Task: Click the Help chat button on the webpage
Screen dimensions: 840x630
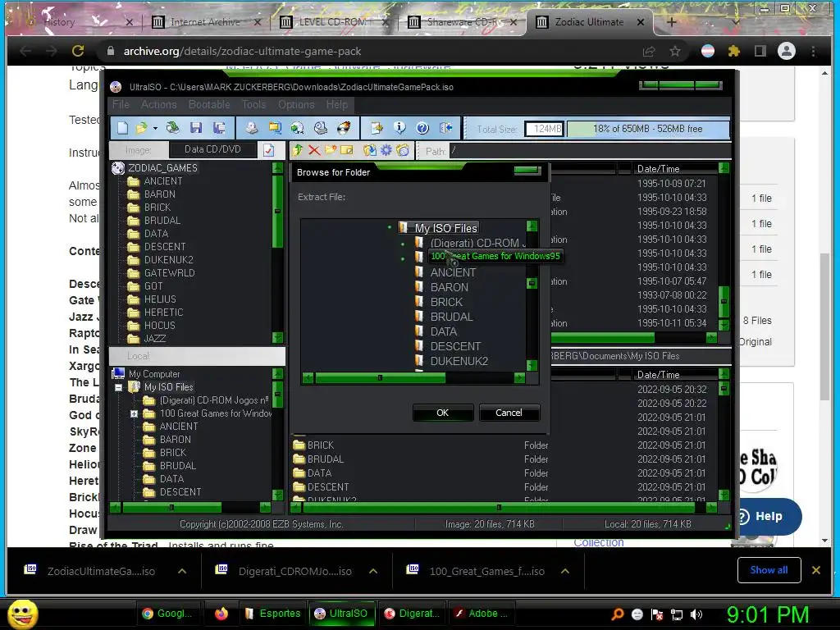Action: point(767,517)
